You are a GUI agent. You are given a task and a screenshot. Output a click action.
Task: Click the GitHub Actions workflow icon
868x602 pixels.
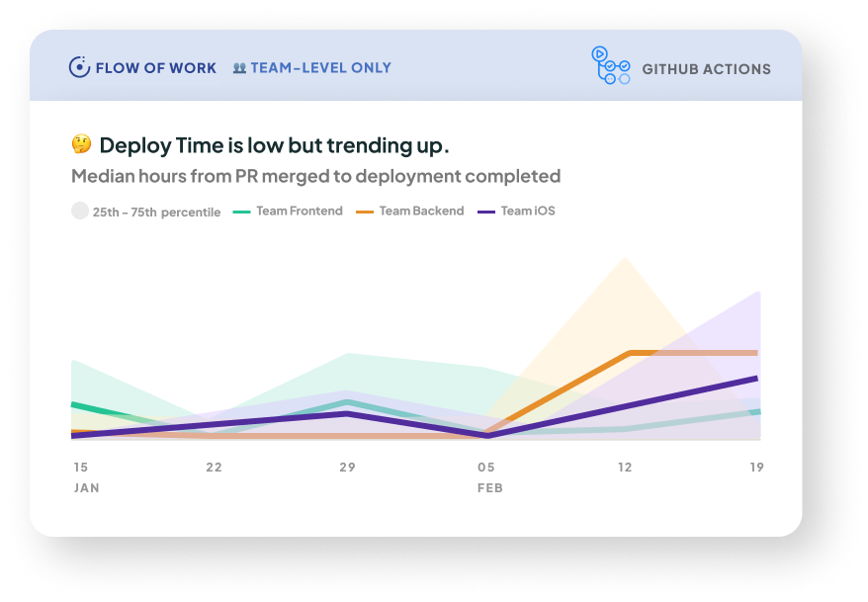pyautogui.click(x=610, y=66)
